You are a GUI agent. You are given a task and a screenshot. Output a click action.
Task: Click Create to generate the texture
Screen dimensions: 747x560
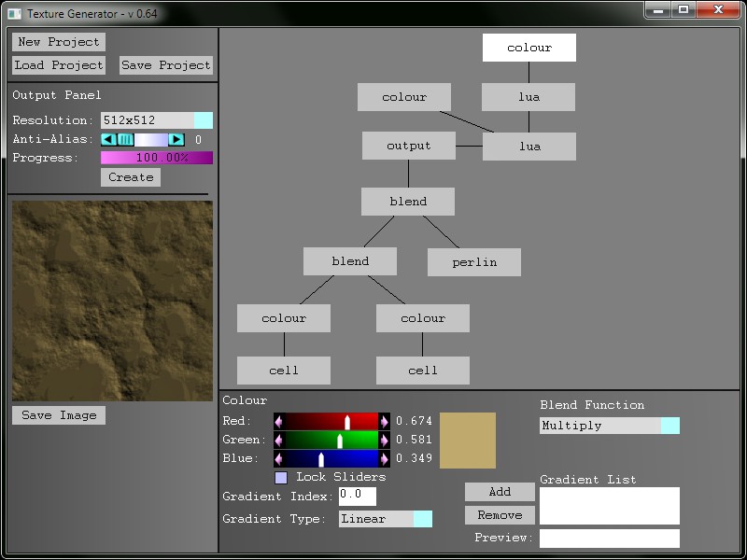(x=130, y=176)
